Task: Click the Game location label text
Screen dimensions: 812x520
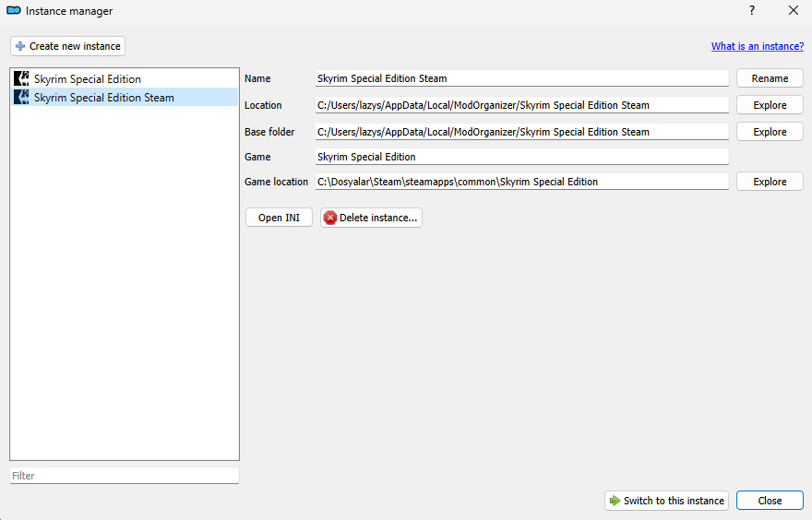Action: point(276,182)
